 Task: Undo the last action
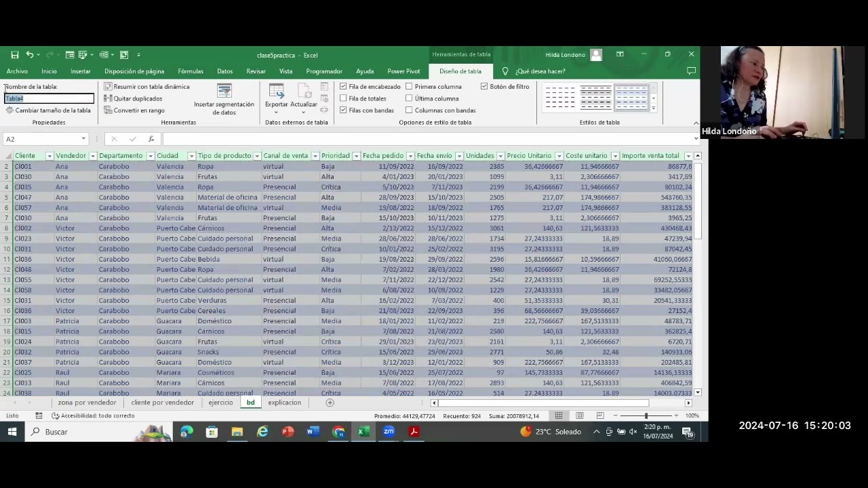coord(29,55)
